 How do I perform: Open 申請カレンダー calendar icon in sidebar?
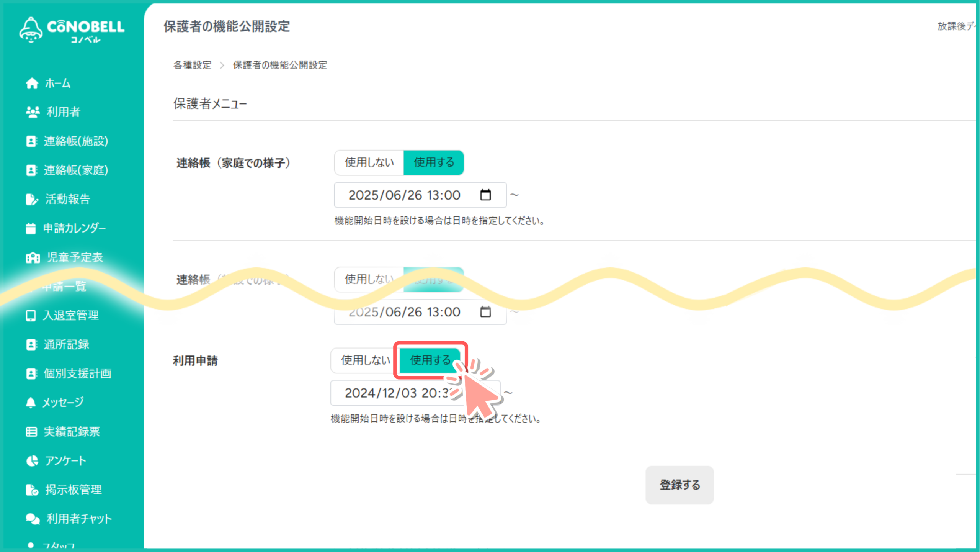click(x=31, y=228)
